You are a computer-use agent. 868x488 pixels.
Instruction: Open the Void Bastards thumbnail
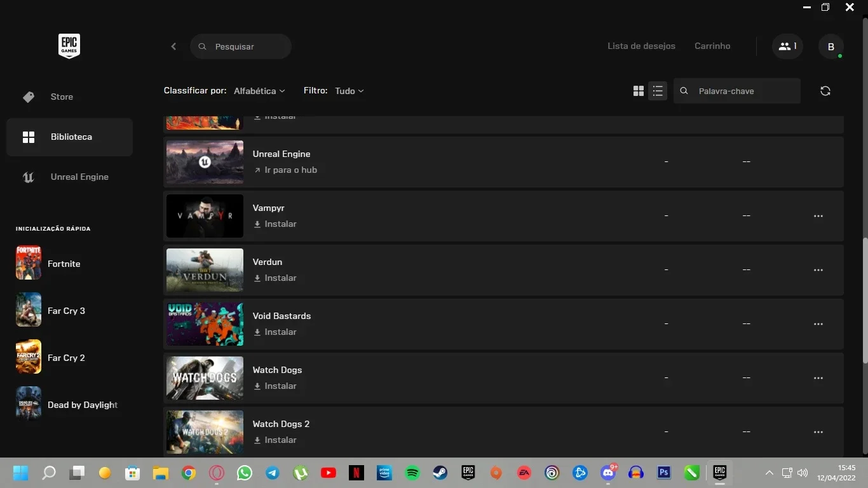pyautogui.click(x=205, y=324)
